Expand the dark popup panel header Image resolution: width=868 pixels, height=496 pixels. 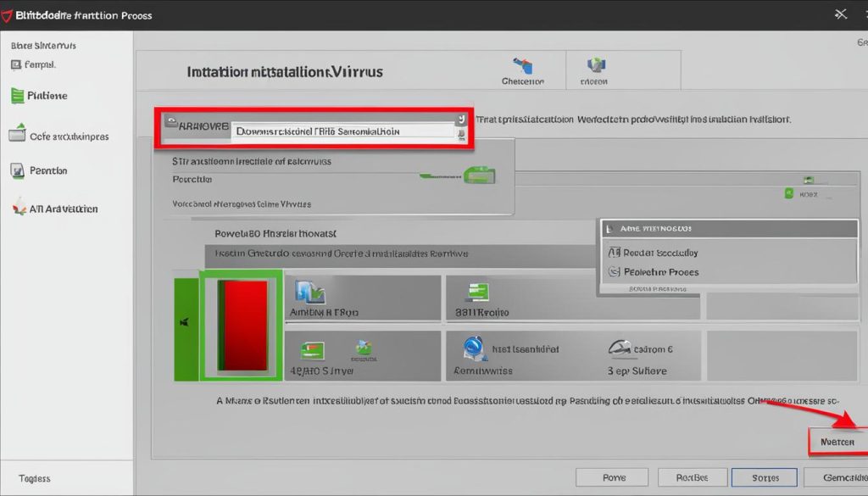(729, 229)
